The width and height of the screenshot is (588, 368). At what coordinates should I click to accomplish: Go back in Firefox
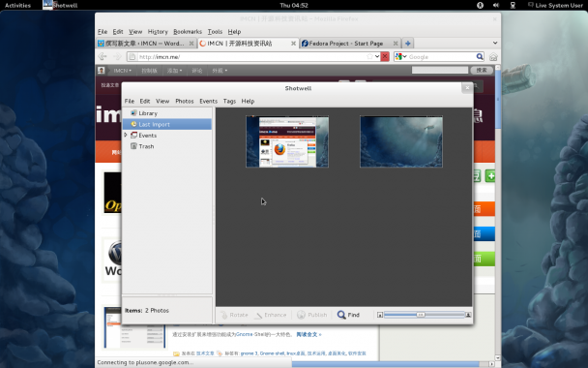click(103, 57)
